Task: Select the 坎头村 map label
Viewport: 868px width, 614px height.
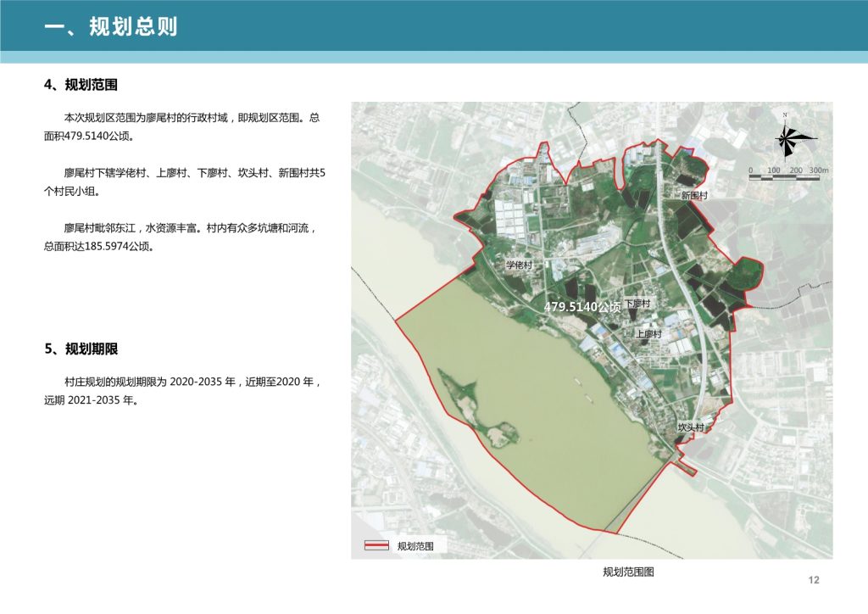Action: click(x=692, y=427)
